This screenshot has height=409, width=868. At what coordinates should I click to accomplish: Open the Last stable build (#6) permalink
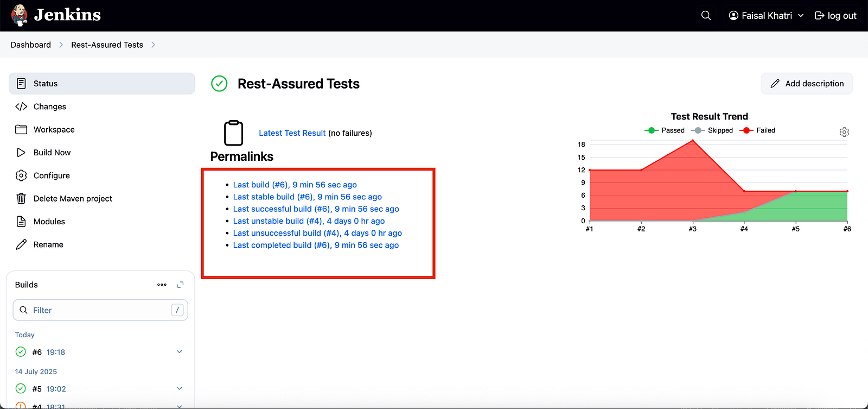pyautogui.click(x=307, y=197)
